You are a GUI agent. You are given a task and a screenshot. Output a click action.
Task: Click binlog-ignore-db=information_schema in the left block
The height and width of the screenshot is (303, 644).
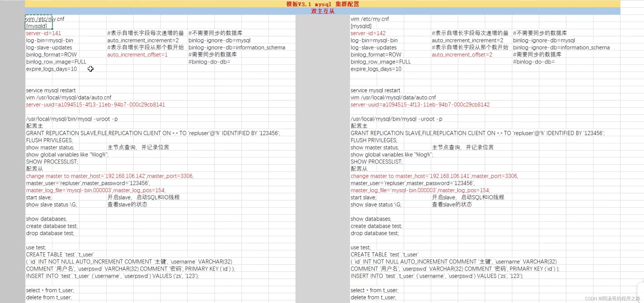coord(237,47)
